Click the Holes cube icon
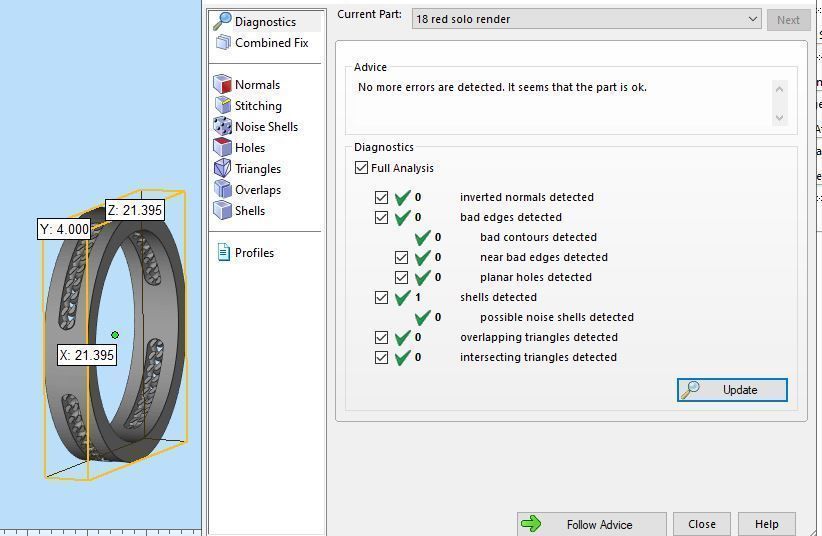The image size is (822, 536). click(222, 147)
